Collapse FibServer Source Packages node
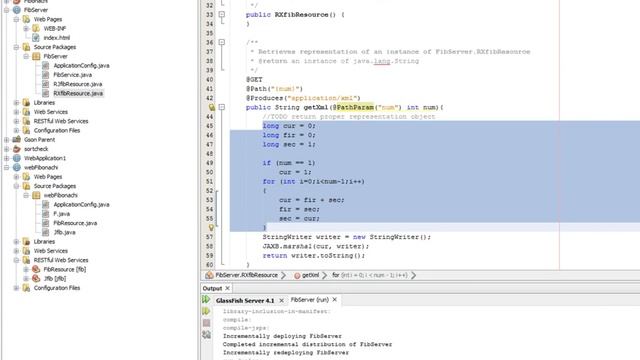Viewport: 640px width, 360px height. [x=16, y=47]
